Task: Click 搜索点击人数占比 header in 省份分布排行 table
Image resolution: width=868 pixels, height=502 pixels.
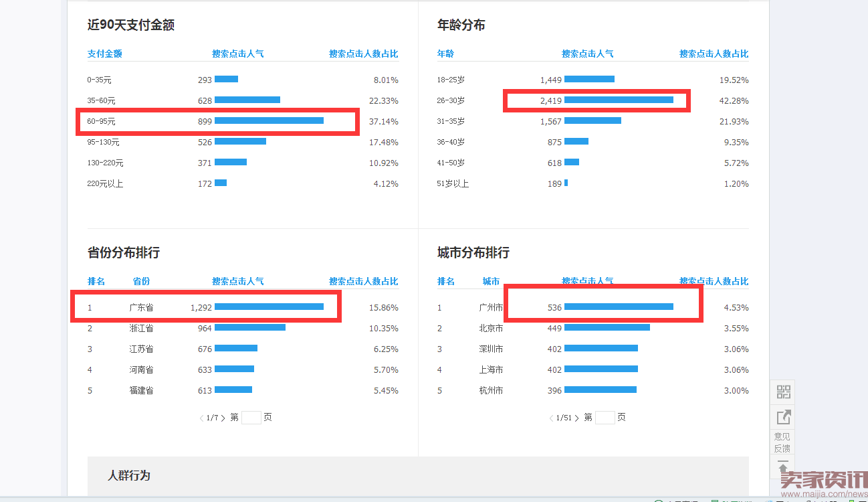Action: pyautogui.click(x=364, y=281)
